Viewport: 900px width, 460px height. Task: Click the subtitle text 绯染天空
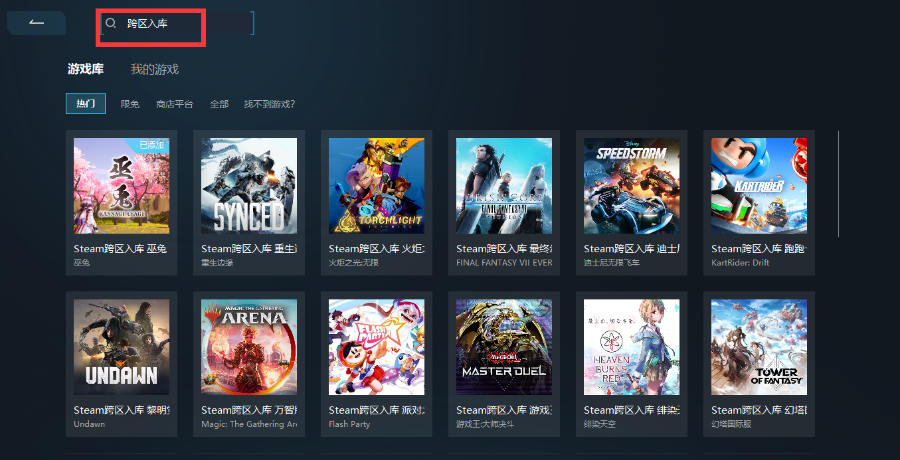pos(600,424)
